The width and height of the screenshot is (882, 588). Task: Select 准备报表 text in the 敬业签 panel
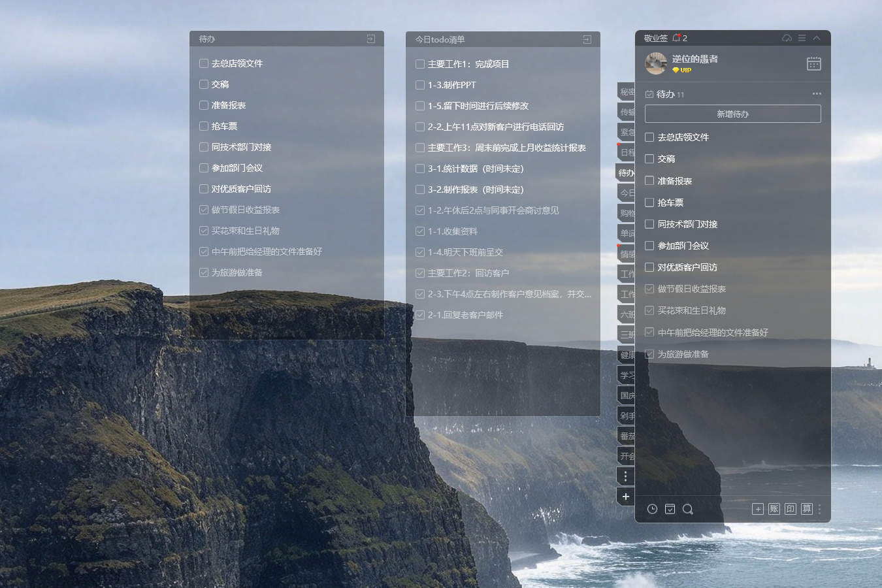pyautogui.click(x=675, y=181)
